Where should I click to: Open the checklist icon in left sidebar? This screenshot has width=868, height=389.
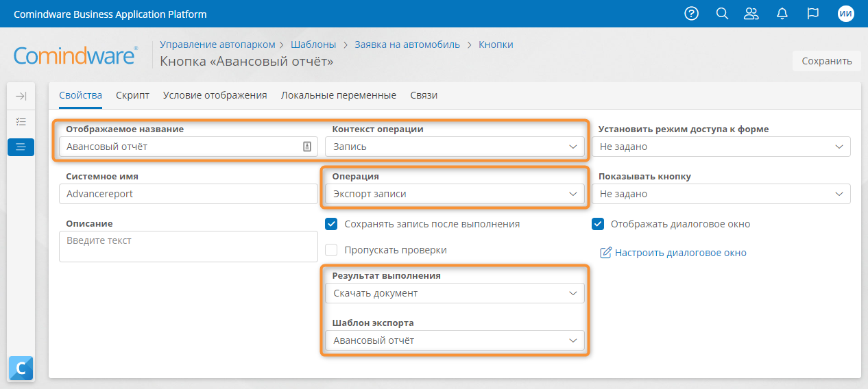pos(21,121)
